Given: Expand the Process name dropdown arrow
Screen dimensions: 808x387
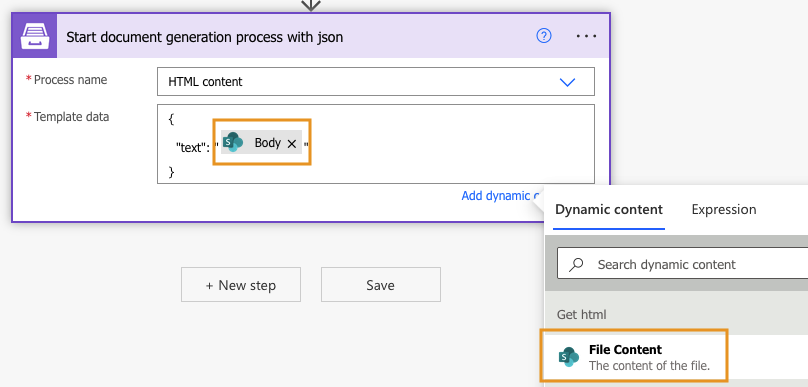Looking at the screenshot, I should point(567,82).
